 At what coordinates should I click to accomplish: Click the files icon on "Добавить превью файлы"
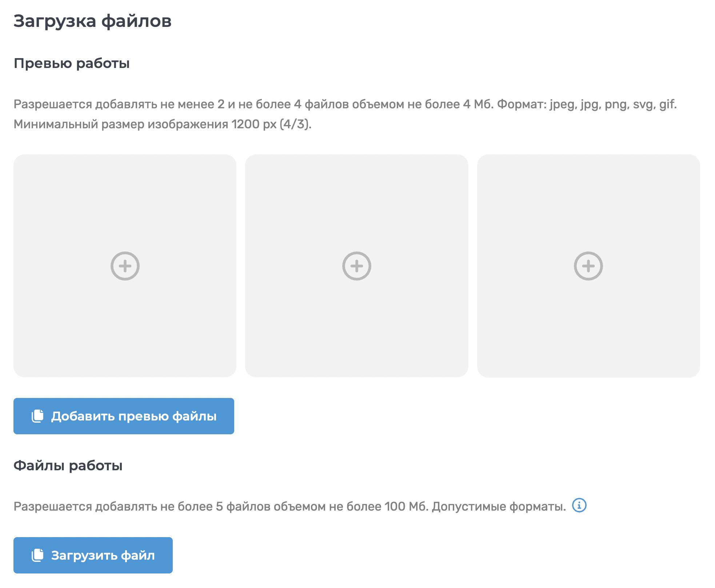[37, 416]
